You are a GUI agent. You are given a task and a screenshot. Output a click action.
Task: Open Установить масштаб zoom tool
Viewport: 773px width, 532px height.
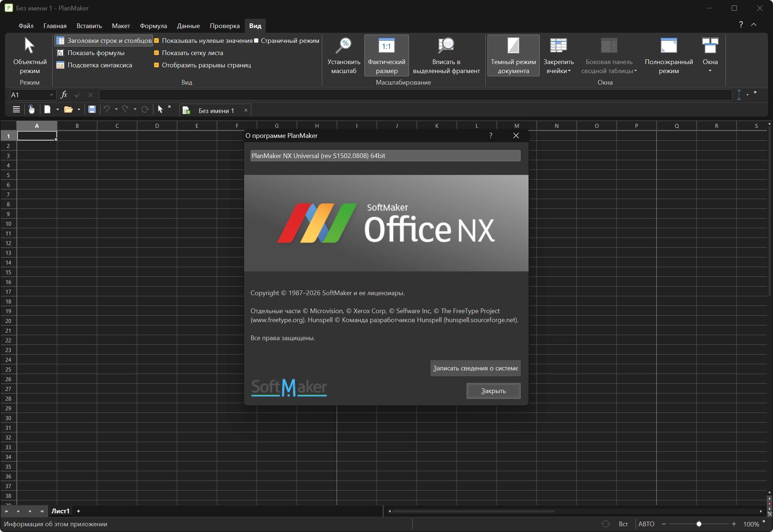(344, 56)
